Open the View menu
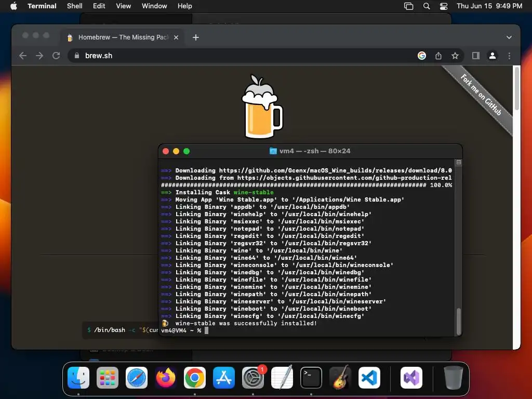The image size is (532, 399). pyautogui.click(x=123, y=6)
